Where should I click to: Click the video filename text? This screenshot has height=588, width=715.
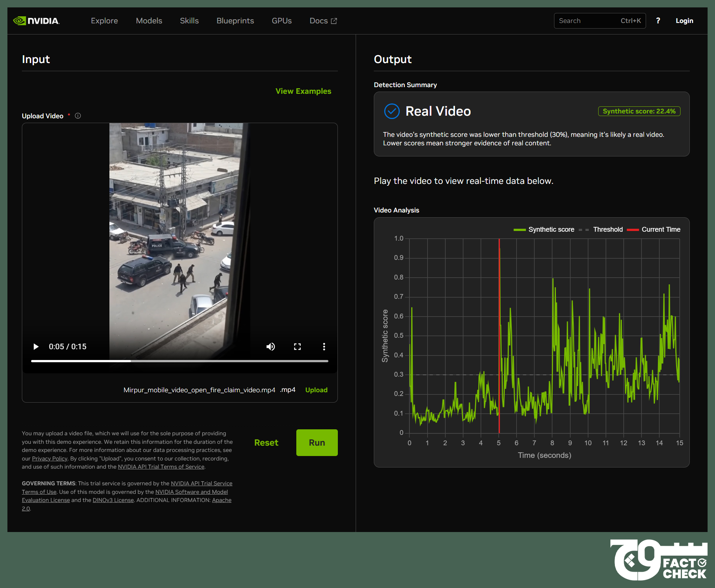pos(200,390)
